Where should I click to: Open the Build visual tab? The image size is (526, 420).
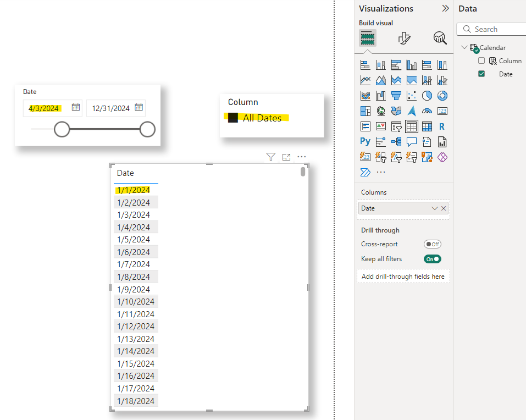point(367,37)
